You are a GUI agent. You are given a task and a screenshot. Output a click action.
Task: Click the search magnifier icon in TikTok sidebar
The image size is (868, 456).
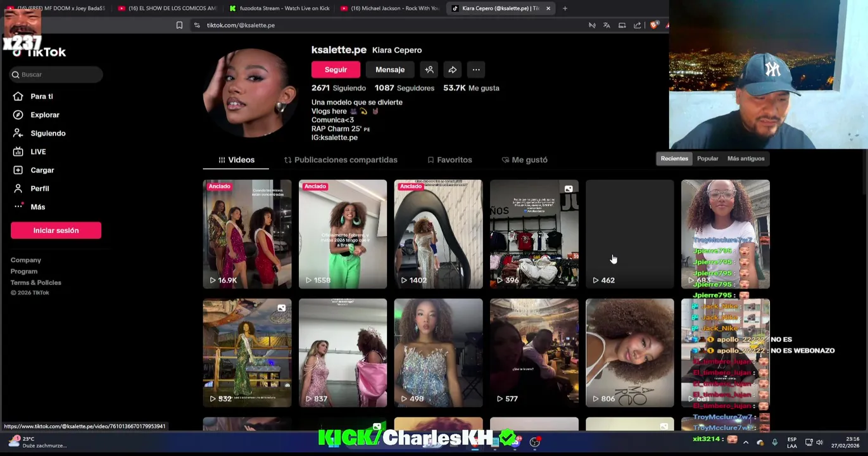pyautogui.click(x=15, y=75)
